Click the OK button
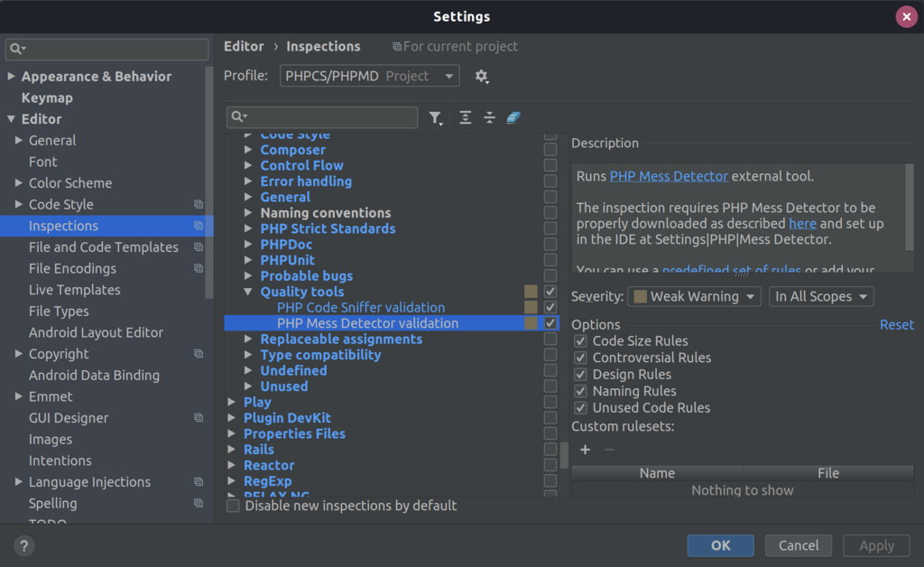Screen dimensions: 924x567 coord(720,545)
